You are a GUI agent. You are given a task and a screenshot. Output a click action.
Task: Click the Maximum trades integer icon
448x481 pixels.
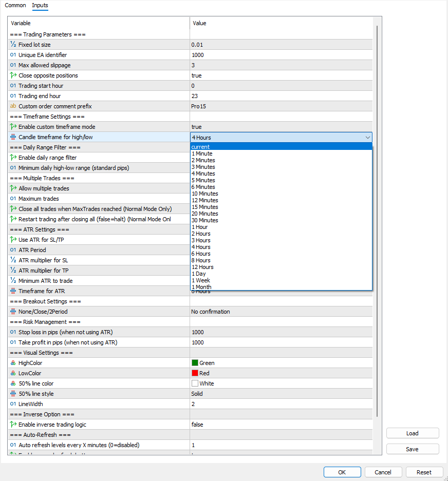point(13,199)
